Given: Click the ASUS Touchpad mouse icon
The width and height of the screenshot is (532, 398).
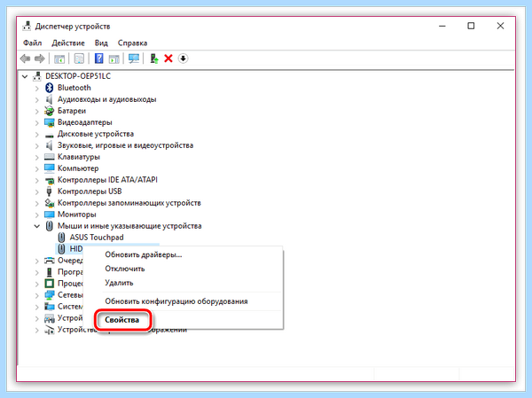Looking at the screenshot, I should click(x=61, y=238).
